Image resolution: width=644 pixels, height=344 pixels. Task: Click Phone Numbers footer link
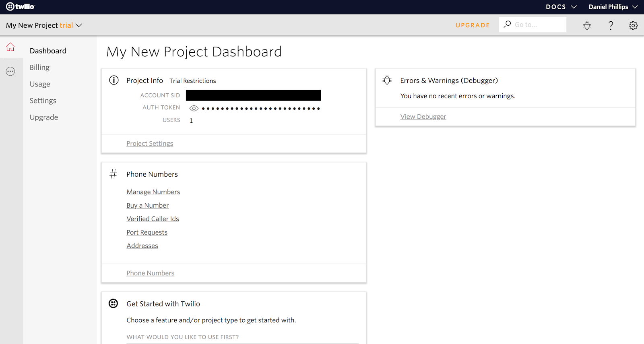point(151,273)
